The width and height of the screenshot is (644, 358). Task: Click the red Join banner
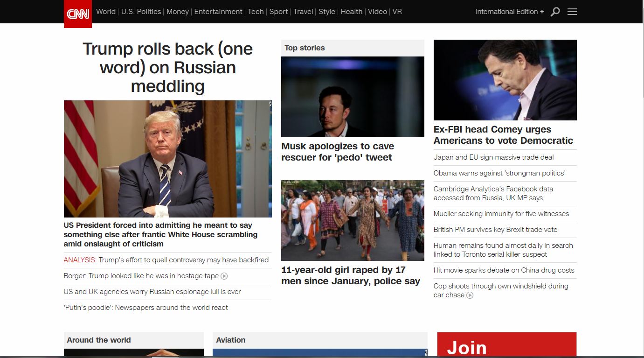point(506,345)
